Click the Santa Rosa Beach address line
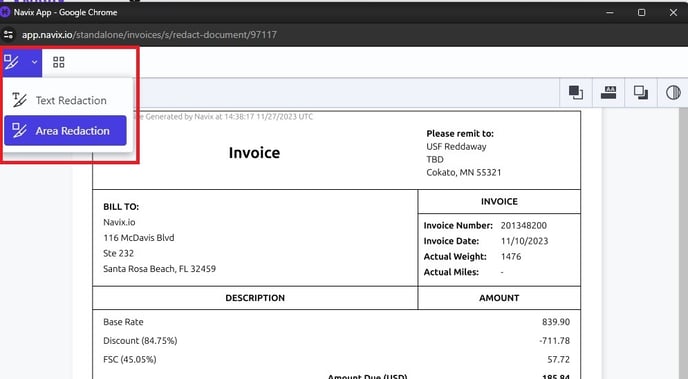 (x=159, y=268)
